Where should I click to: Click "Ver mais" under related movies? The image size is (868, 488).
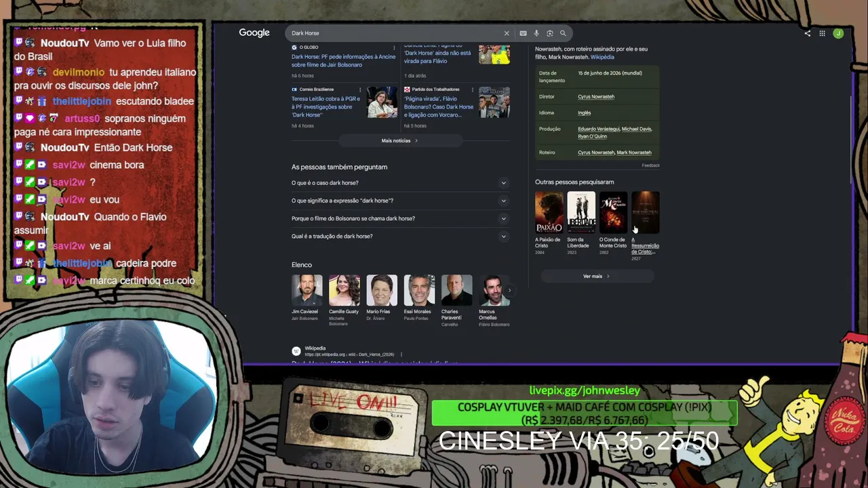(597, 276)
